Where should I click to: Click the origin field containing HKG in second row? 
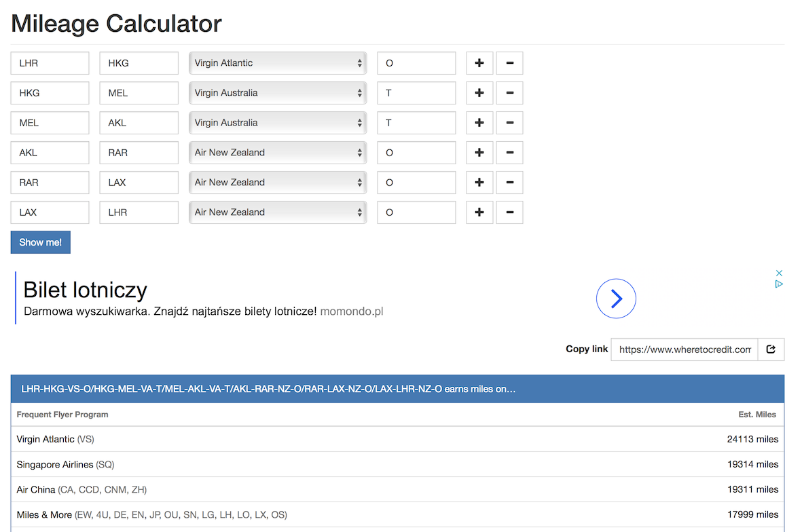click(x=50, y=93)
